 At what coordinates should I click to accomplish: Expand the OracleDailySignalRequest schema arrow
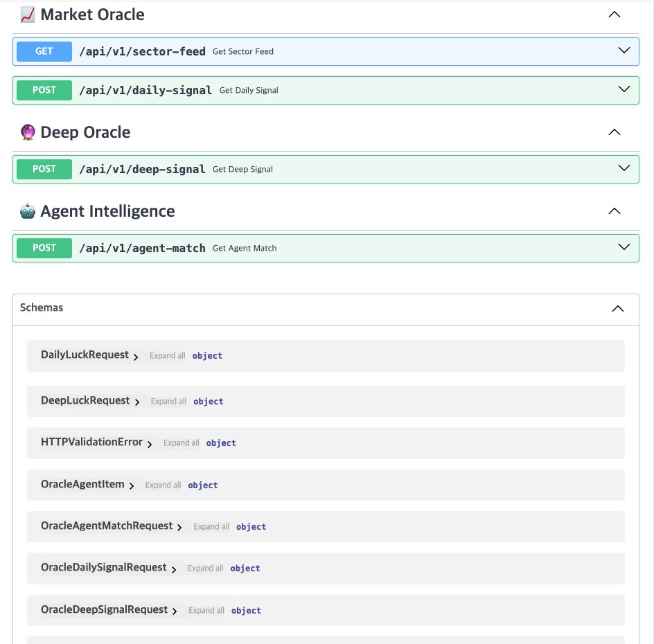click(173, 569)
